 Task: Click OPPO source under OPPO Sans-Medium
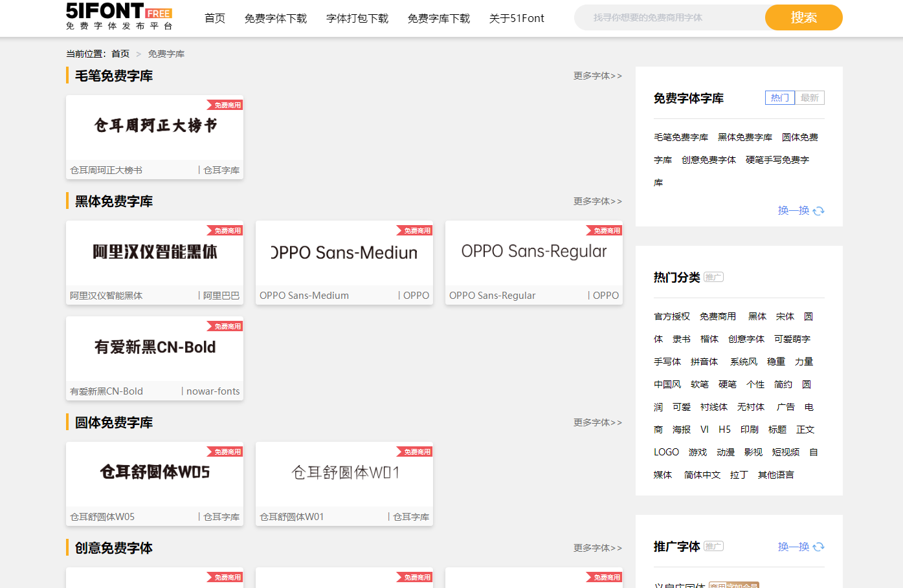pos(416,296)
